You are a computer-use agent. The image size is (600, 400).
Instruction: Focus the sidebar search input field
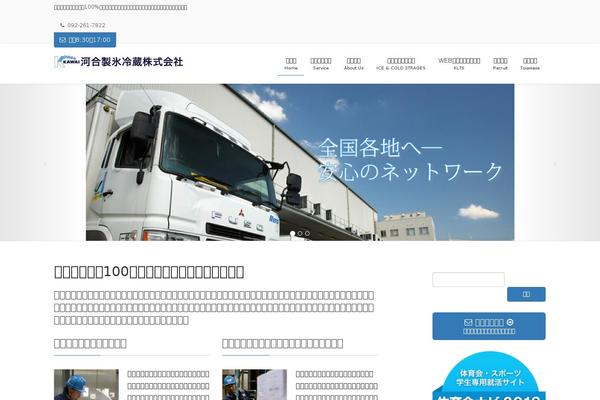[468, 279]
